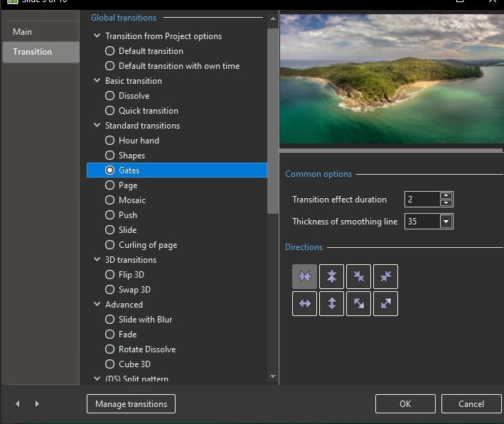Select the horizontal opening gates direction
The height and width of the screenshot is (424, 504).
tap(304, 303)
